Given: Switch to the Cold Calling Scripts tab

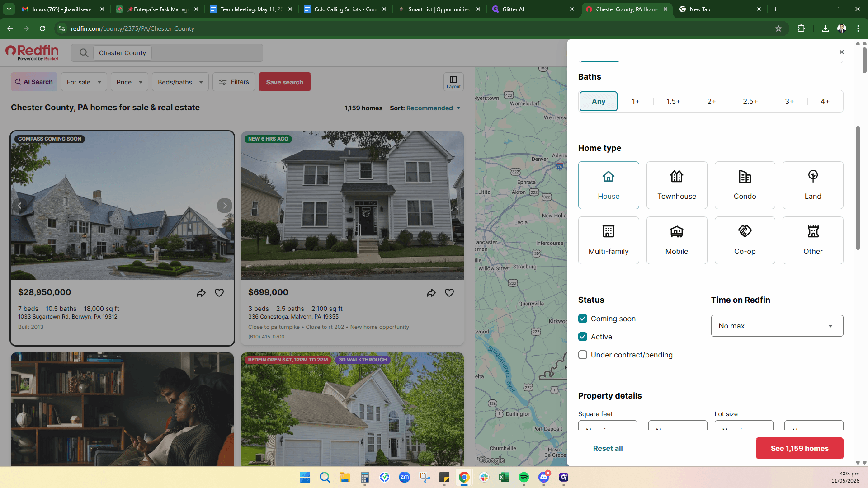Looking at the screenshot, I should click(345, 9).
